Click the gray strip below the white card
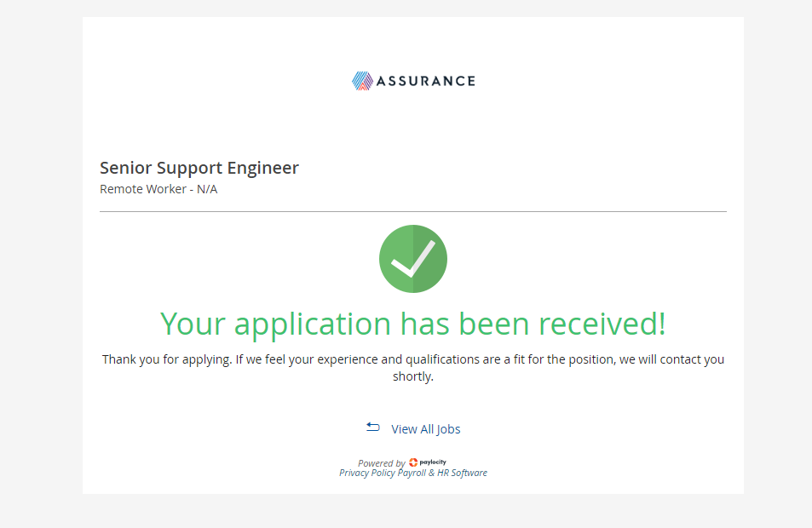812x528 pixels. coord(413,511)
